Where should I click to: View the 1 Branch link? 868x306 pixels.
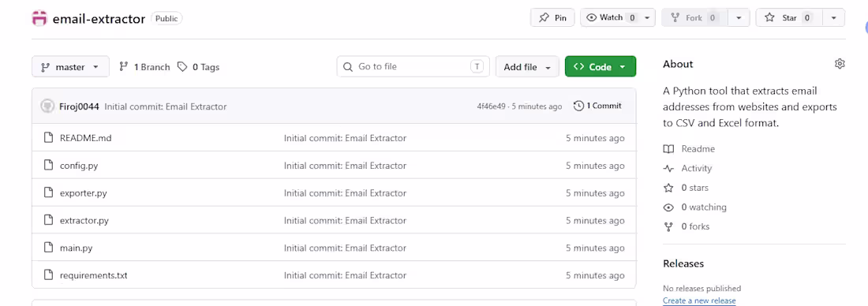[x=145, y=67]
